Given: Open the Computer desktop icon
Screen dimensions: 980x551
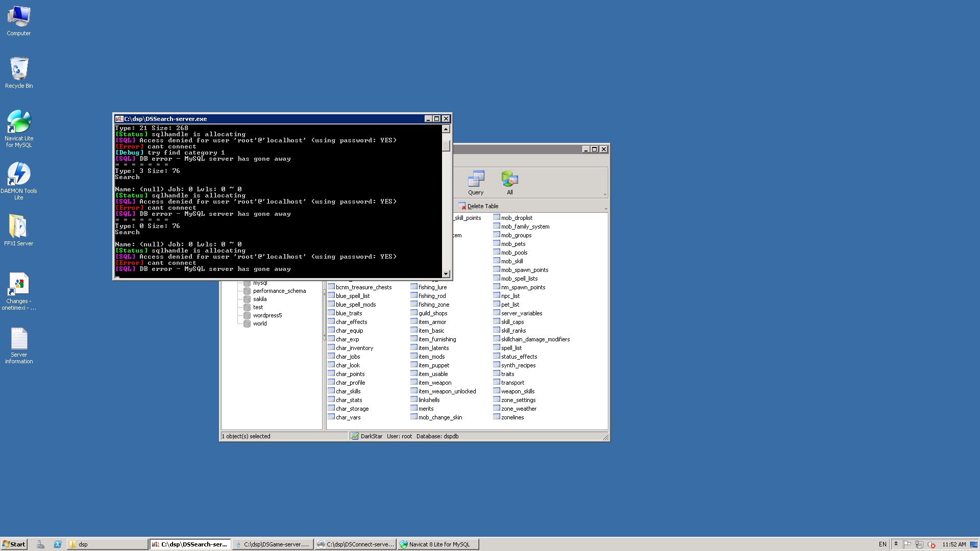Looking at the screenshot, I should [x=19, y=21].
